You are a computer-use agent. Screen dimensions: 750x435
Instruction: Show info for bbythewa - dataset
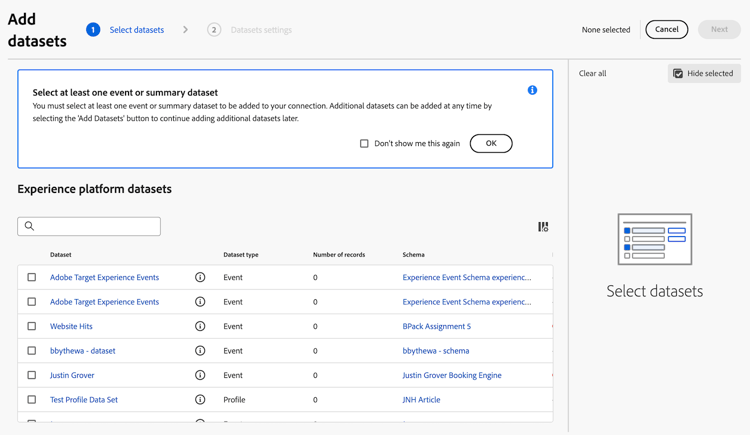[x=200, y=351]
